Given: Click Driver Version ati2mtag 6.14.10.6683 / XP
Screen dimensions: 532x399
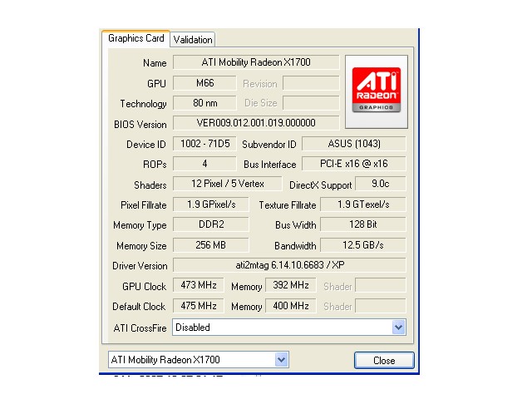Looking at the screenshot, I should click(x=289, y=265).
